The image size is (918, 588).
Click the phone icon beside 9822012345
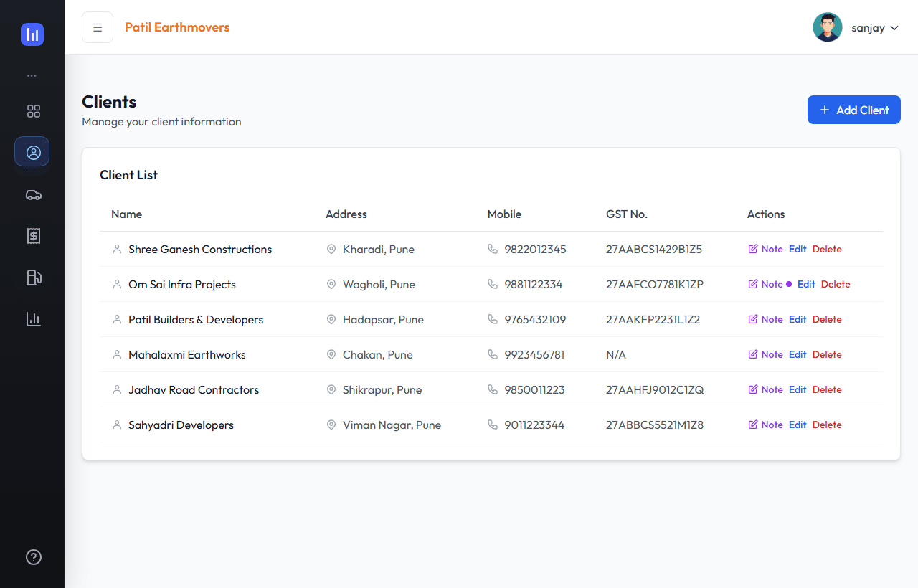493,249
